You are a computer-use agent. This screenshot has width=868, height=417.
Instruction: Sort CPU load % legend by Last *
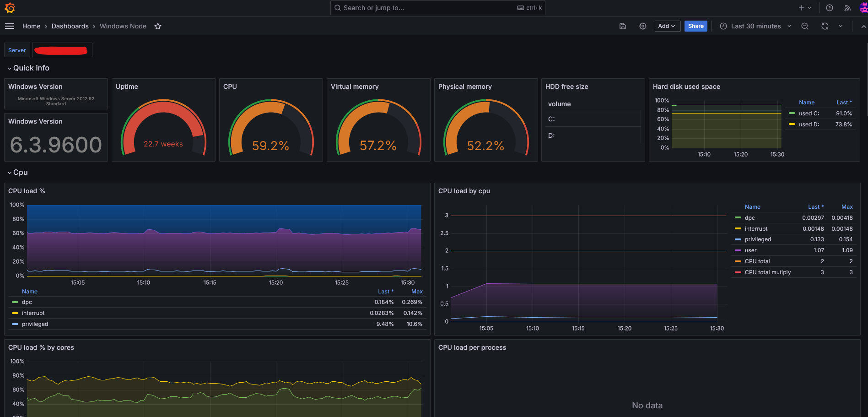pos(386,292)
